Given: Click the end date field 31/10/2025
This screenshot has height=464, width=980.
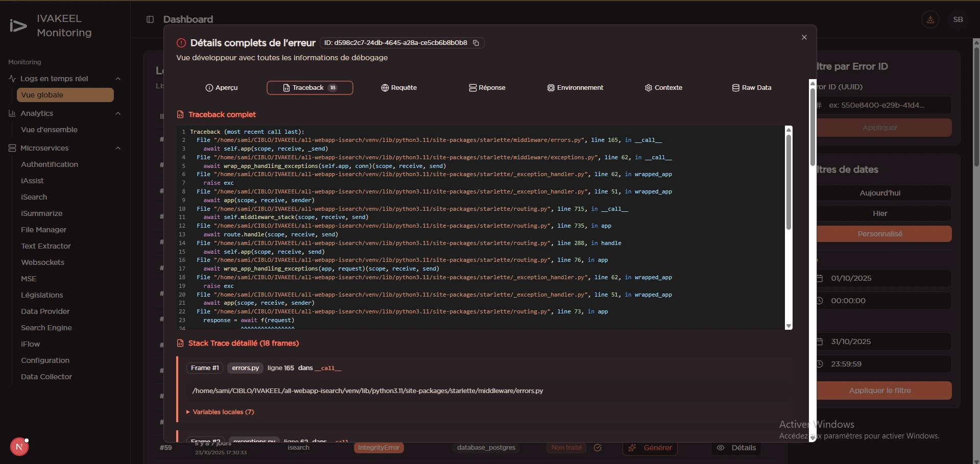Looking at the screenshot, I should [884, 341].
